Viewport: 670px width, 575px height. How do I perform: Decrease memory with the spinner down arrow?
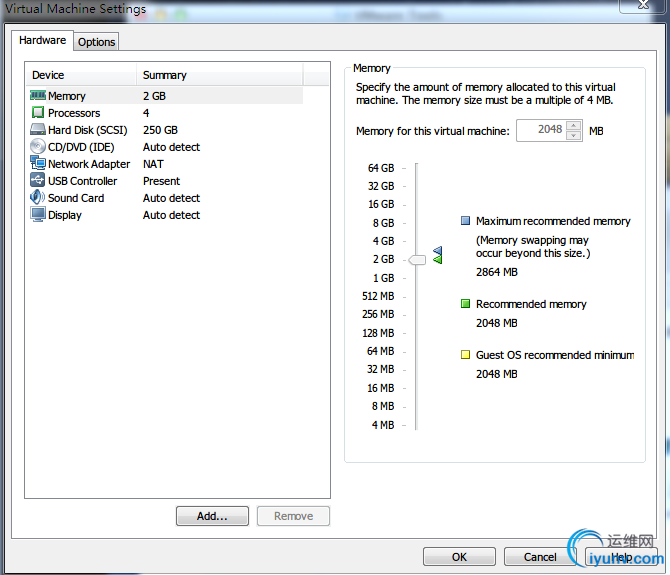click(x=573, y=135)
